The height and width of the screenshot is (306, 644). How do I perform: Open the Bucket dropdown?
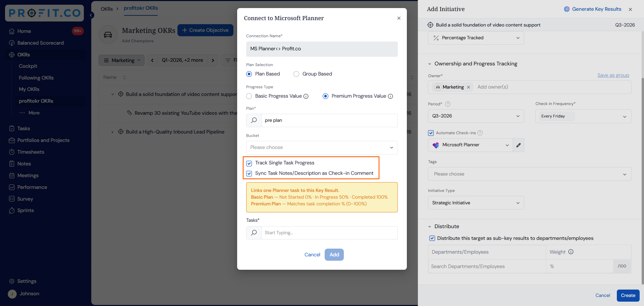[x=322, y=148]
